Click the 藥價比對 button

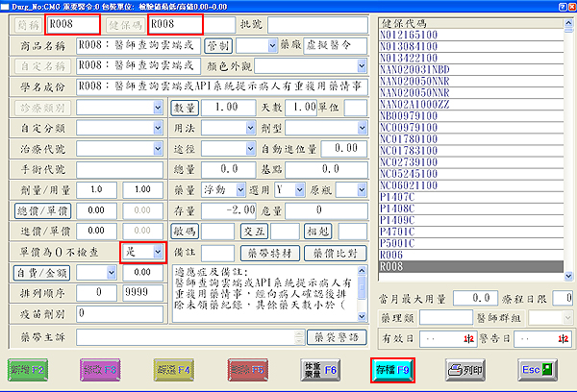[x=336, y=253]
